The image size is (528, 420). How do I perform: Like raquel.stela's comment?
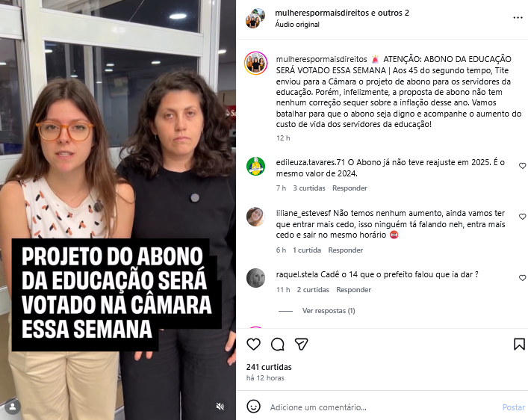pos(522,278)
